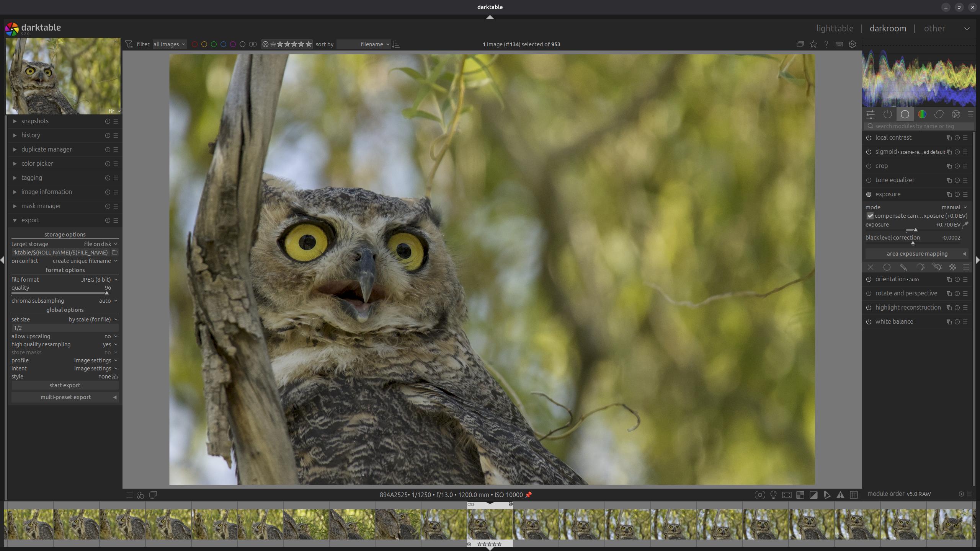The image size is (980, 551).
Task: Enable the crop module
Action: pyautogui.click(x=869, y=166)
